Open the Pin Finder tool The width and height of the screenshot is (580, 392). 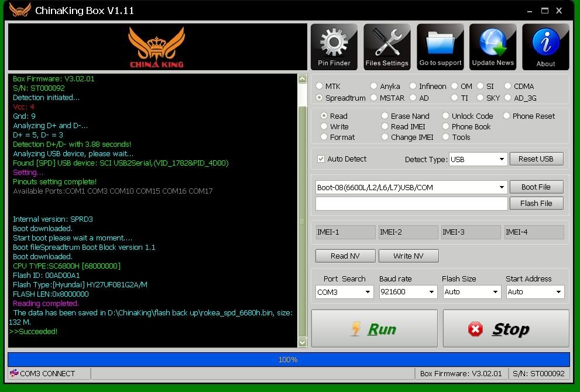(x=334, y=47)
